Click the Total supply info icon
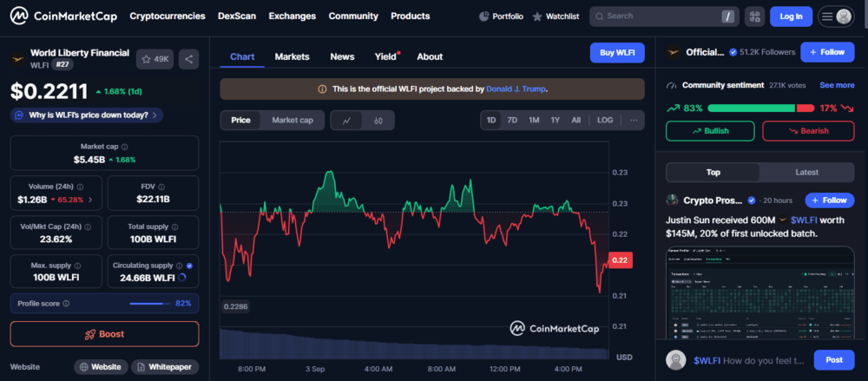 pos(175,227)
